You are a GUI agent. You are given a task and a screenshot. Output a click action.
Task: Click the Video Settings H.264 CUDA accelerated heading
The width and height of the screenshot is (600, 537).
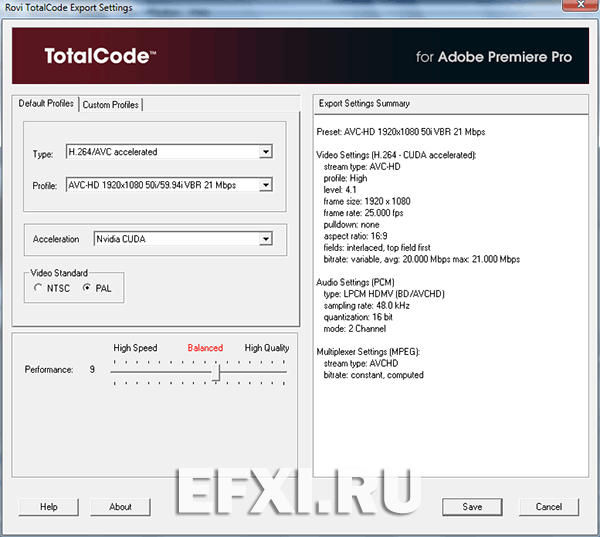click(x=396, y=155)
